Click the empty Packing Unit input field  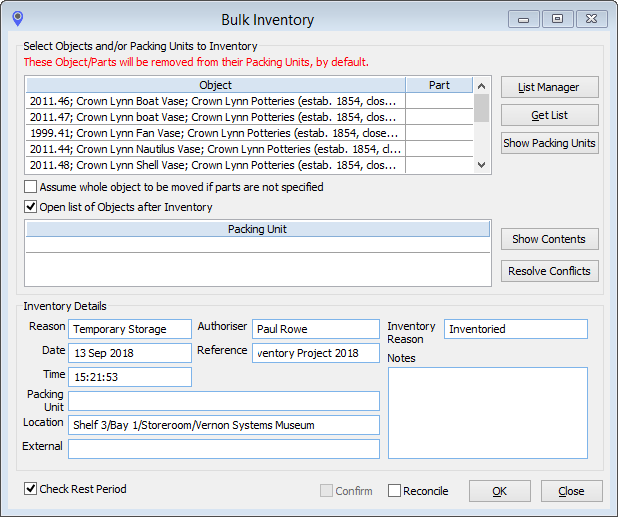[224, 401]
